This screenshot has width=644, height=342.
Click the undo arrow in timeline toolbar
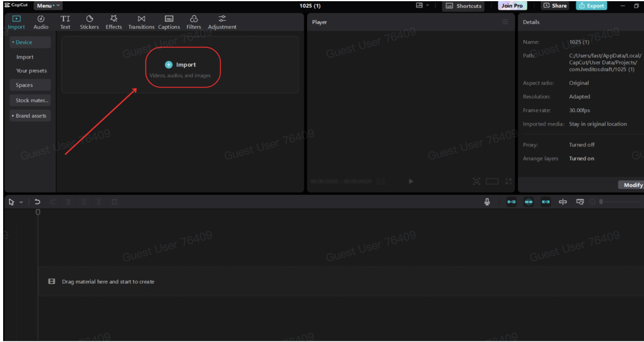(37, 202)
